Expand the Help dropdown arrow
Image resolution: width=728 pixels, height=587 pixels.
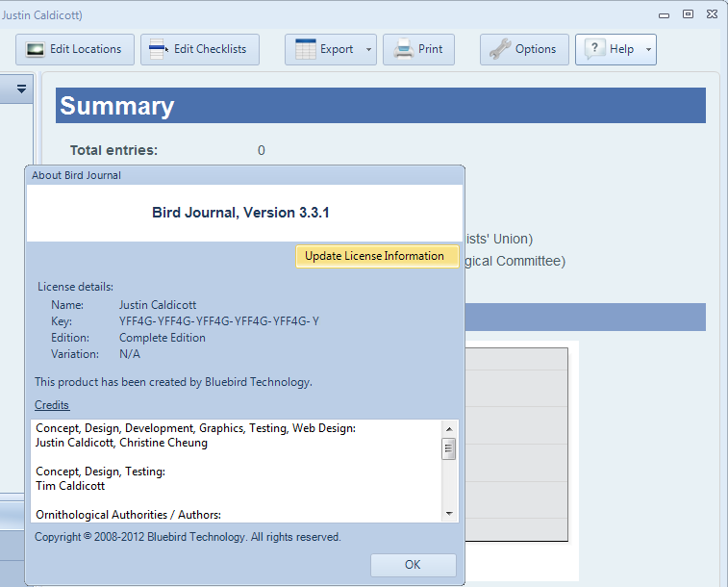tap(648, 49)
